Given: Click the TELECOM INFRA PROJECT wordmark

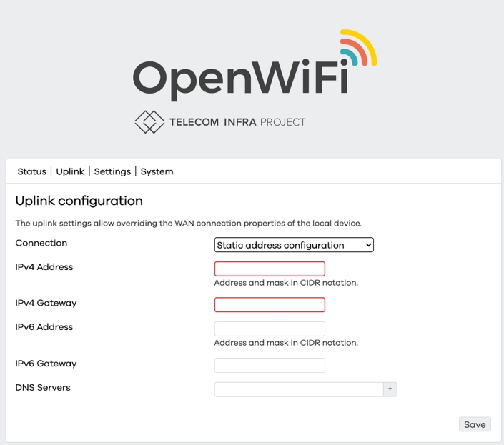Looking at the screenshot, I should click(x=237, y=122).
